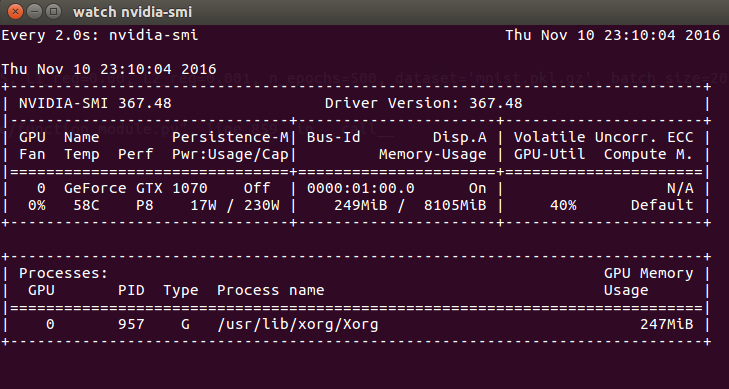Click the GeForce GTX 1070 GPU name
This screenshot has width=729, height=389.
point(135,188)
